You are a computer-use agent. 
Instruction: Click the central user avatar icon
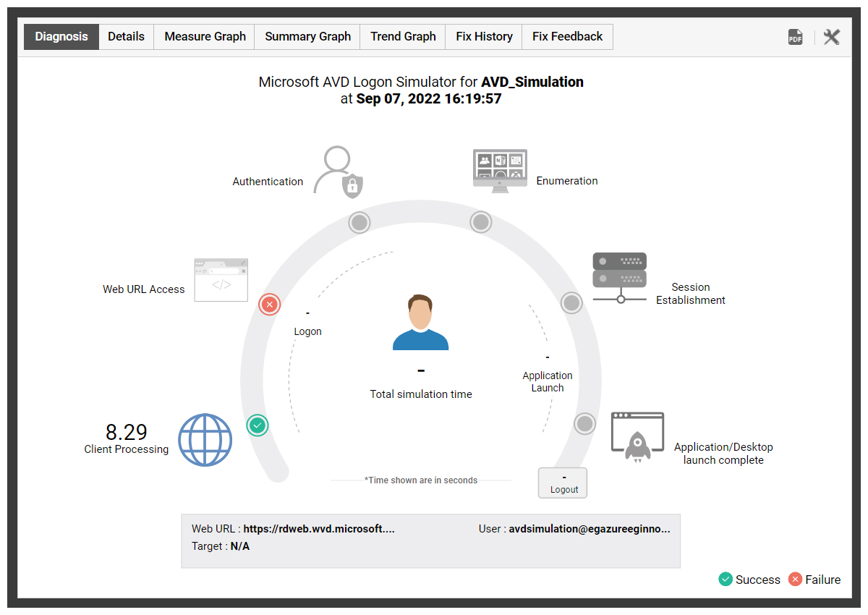click(x=421, y=322)
